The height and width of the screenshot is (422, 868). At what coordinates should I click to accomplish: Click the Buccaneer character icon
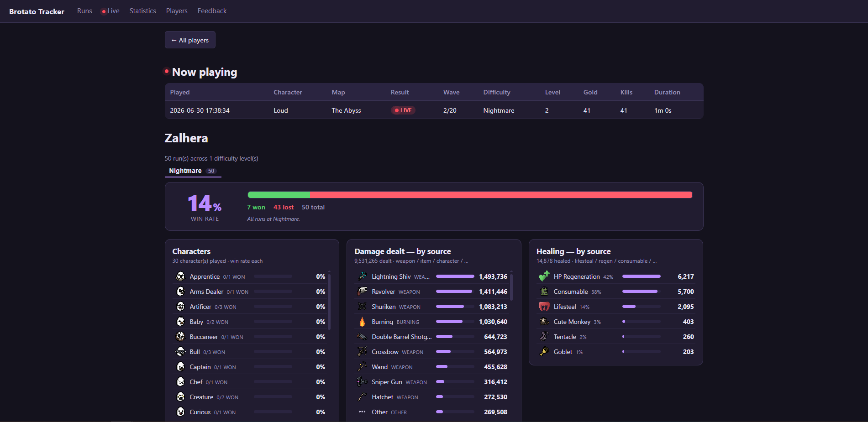tap(181, 336)
